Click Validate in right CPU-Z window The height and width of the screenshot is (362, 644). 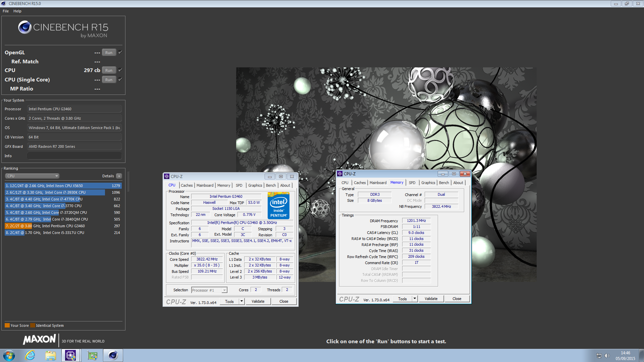tap(431, 299)
